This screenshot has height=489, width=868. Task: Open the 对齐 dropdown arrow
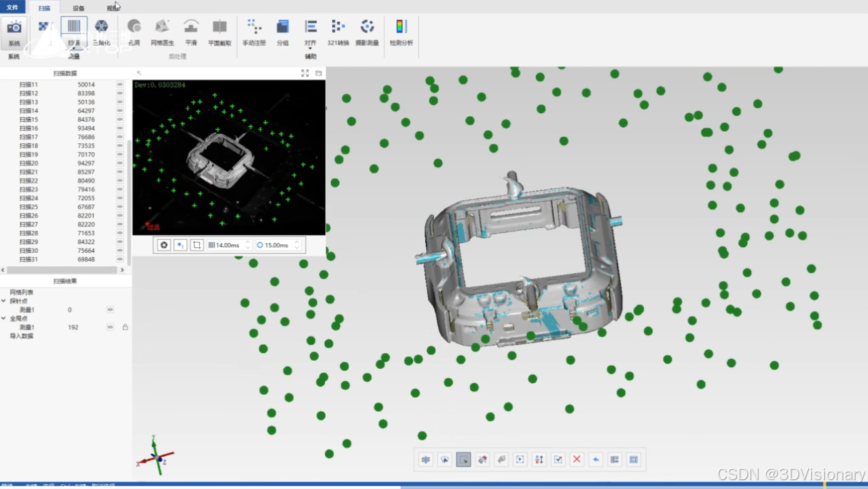(x=310, y=49)
